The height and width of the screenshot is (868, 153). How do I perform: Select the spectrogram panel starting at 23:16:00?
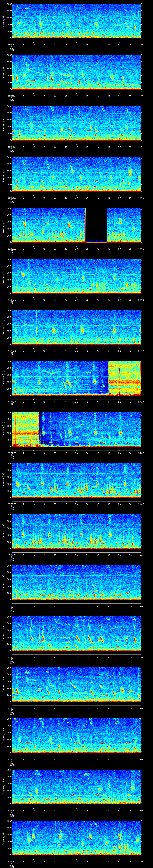[77, 123]
